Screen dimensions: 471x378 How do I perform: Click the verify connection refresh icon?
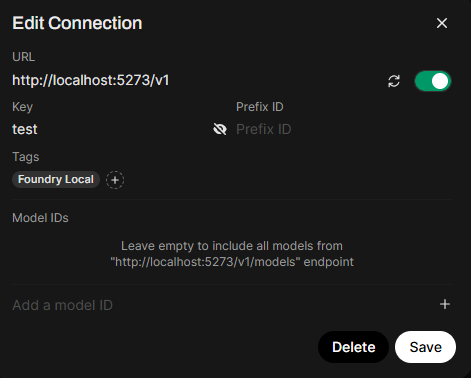(x=394, y=81)
